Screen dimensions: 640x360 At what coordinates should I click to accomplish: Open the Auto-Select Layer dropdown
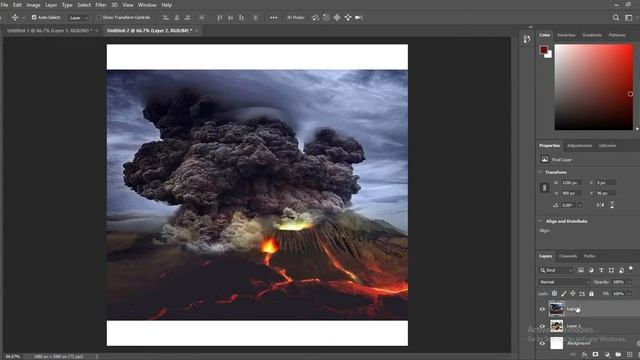coord(78,18)
